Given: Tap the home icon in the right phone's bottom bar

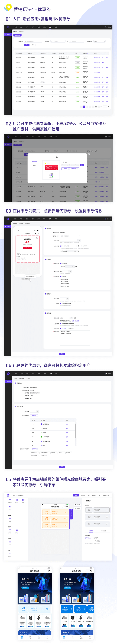Looking at the screenshot, I should [64, 637].
